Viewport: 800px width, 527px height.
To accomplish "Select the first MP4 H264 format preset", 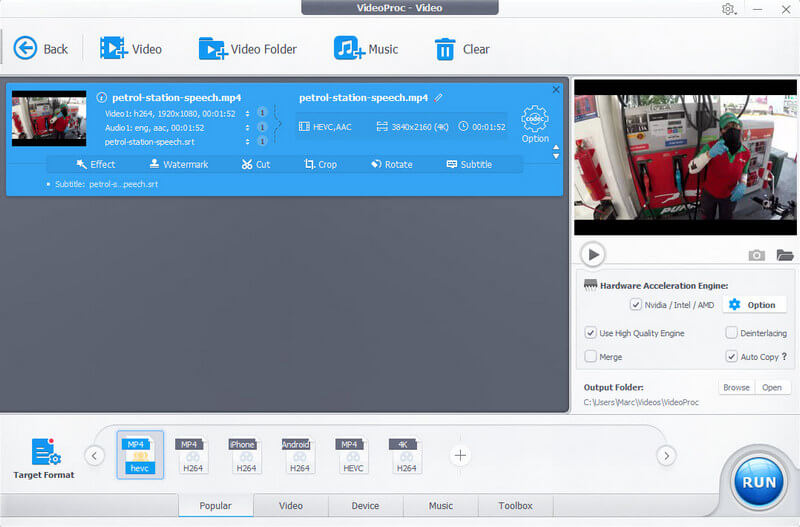I will point(192,455).
